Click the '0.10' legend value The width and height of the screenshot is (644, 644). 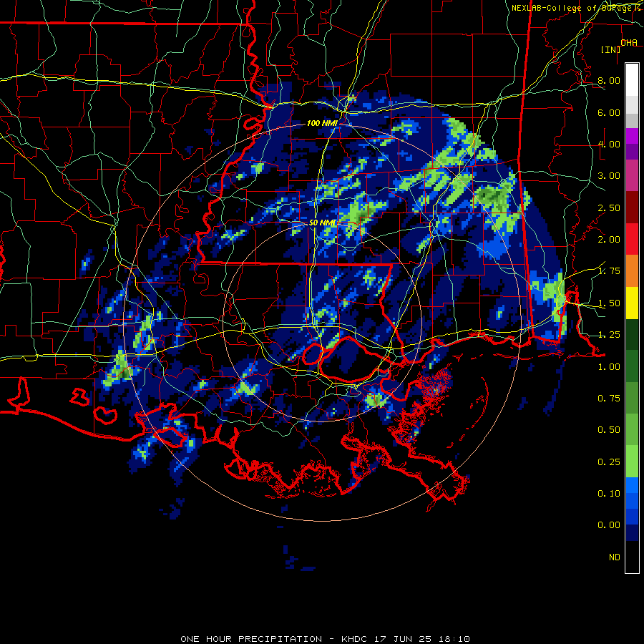[x=609, y=494]
